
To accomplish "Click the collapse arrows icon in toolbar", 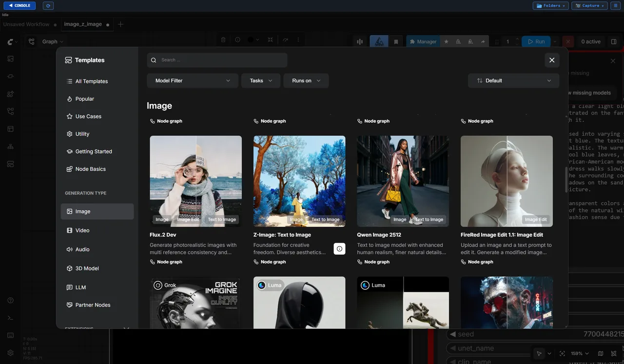I will [270, 40].
